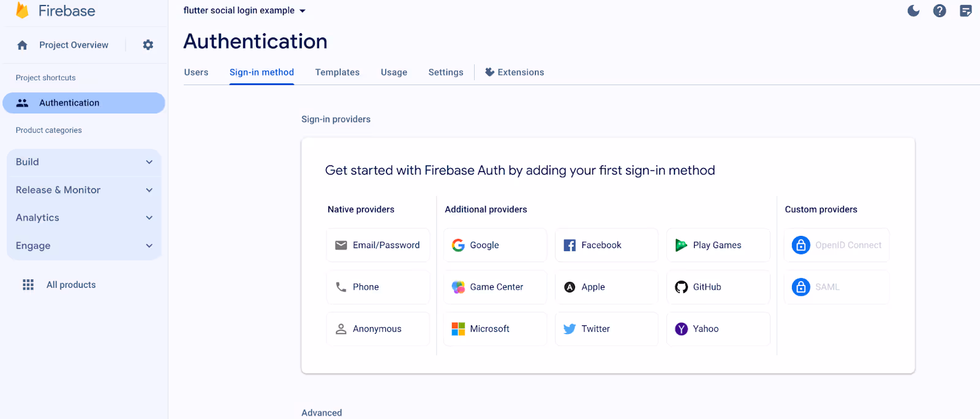This screenshot has width=980, height=419.
Task: Choose the Apple provider
Action: (606, 287)
